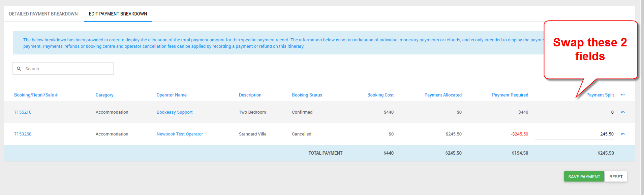The width and height of the screenshot is (644, 195).
Task: Reset all payment splits via header undo icon
Action: (x=623, y=95)
